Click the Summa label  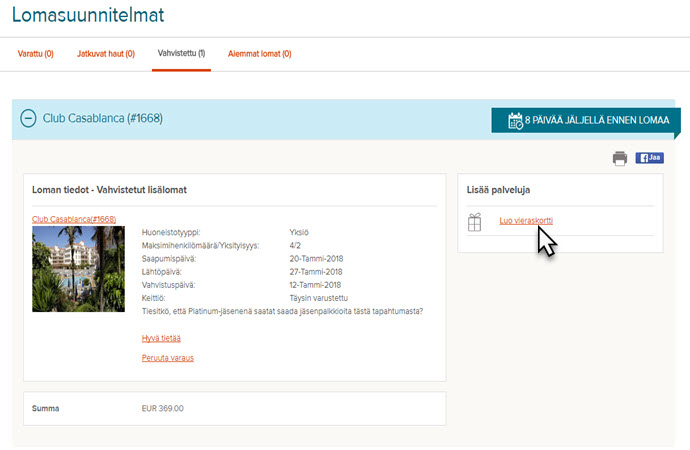(x=45, y=408)
